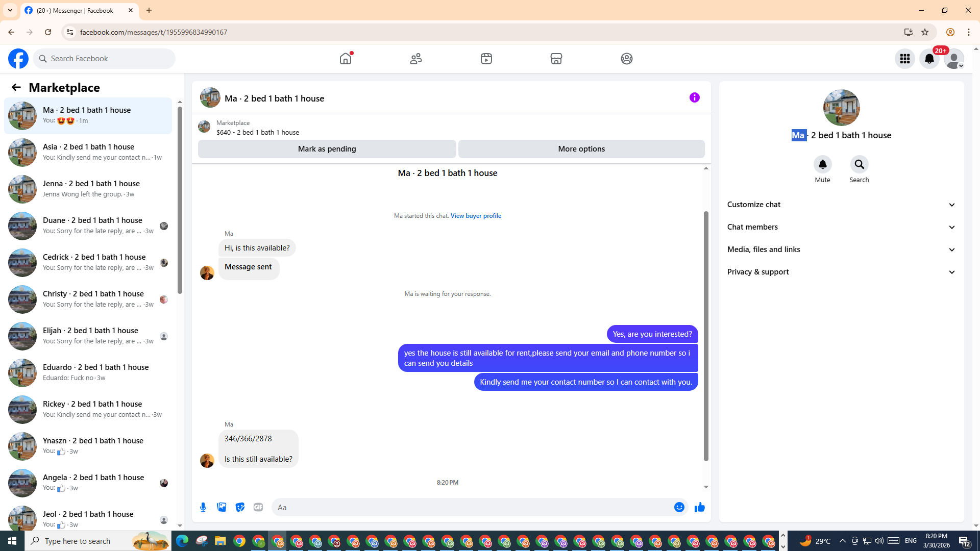Click Mark as pending button
The image size is (980, 551).
[x=327, y=149]
